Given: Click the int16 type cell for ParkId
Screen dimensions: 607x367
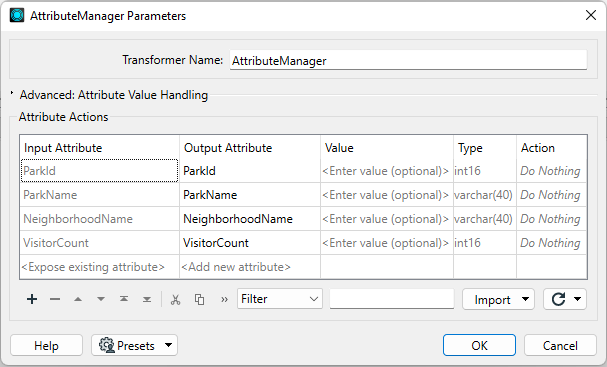Looking at the screenshot, I should pyautogui.click(x=485, y=171).
